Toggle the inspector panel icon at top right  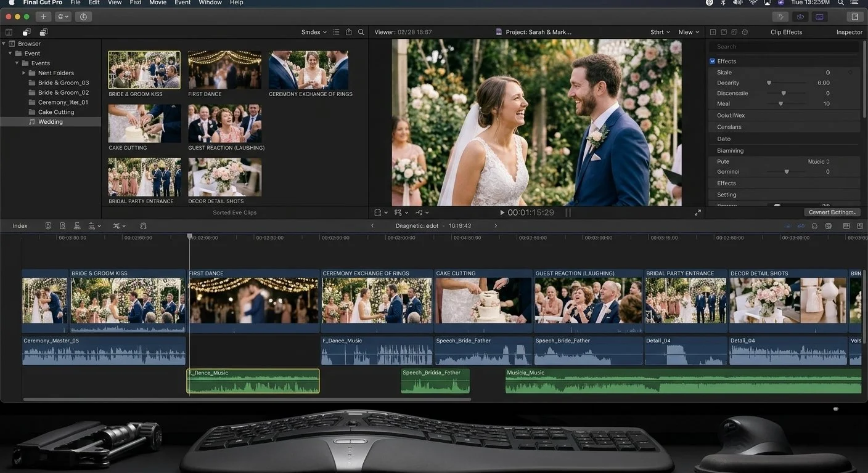854,17
